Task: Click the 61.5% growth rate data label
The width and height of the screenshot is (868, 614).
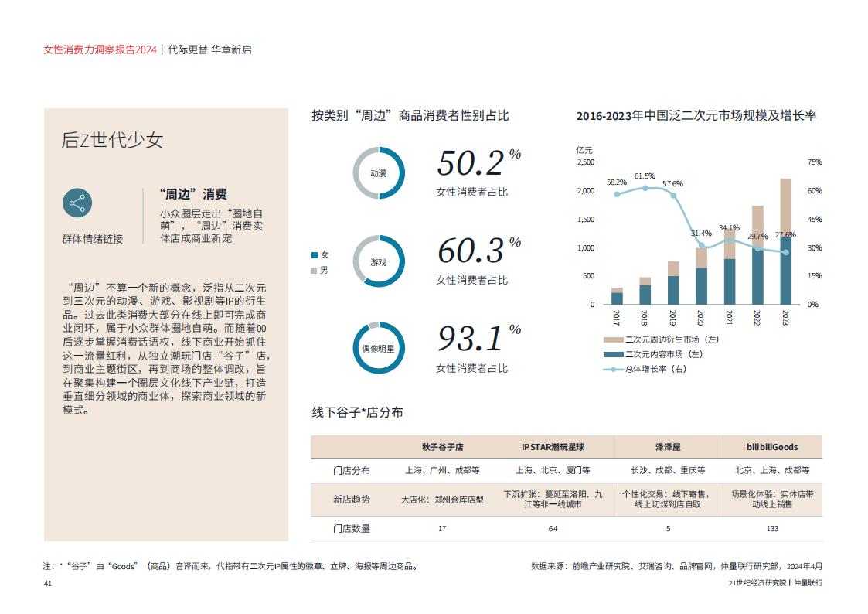Action: [644, 176]
